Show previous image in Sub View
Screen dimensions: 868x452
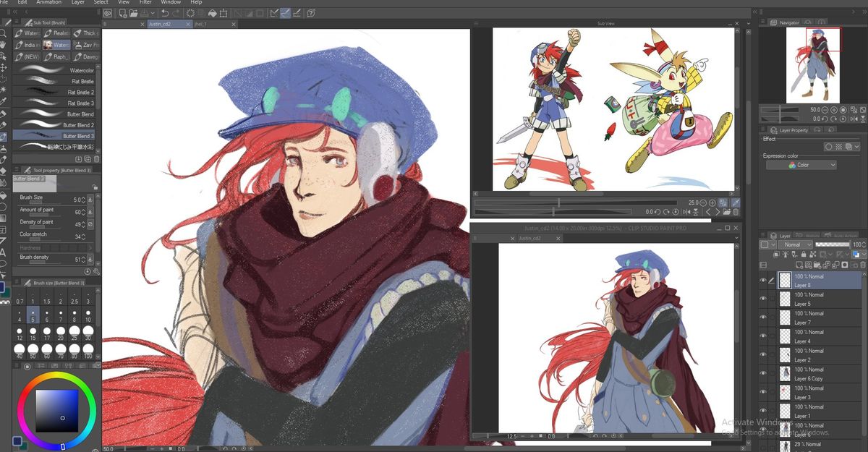708,212
